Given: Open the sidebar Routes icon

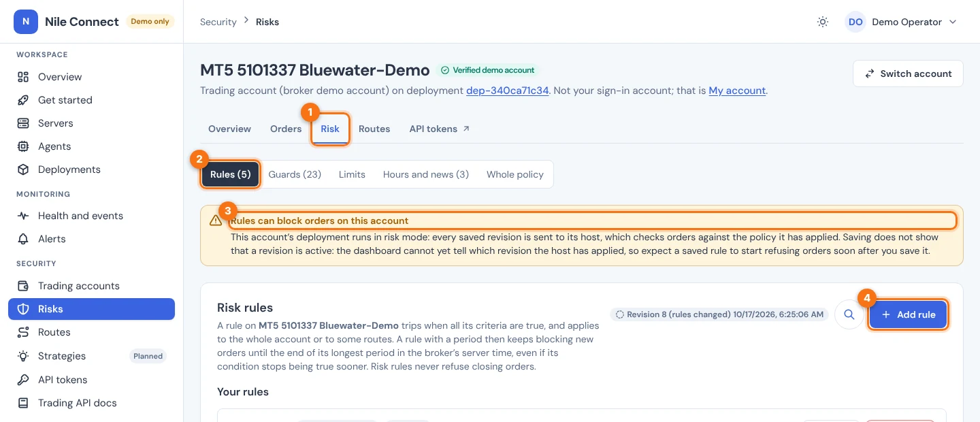Looking at the screenshot, I should [x=23, y=332].
